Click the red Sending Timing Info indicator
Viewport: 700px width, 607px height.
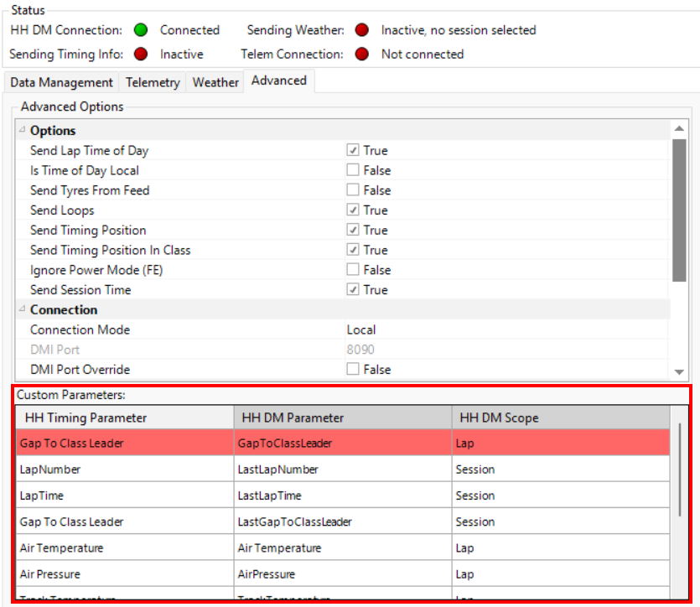[x=141, y=54]
